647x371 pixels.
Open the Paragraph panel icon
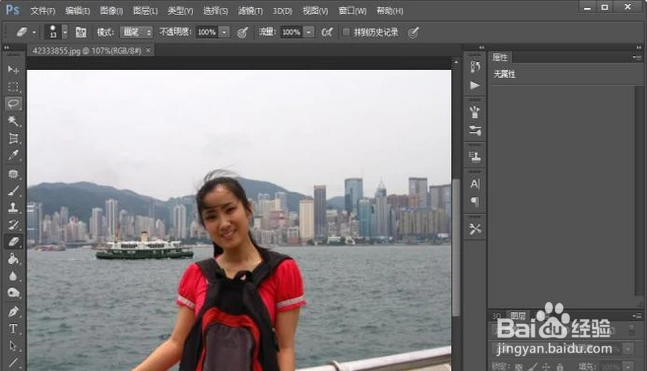click(x=475, y=202)
